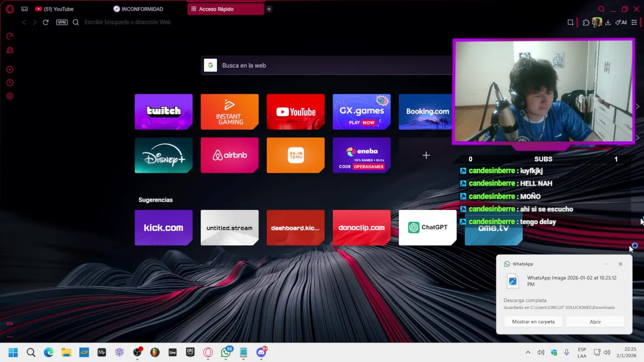Screen dimensions: 644x362
Task: Add a site with plus tile
Action: coord(426,155)
